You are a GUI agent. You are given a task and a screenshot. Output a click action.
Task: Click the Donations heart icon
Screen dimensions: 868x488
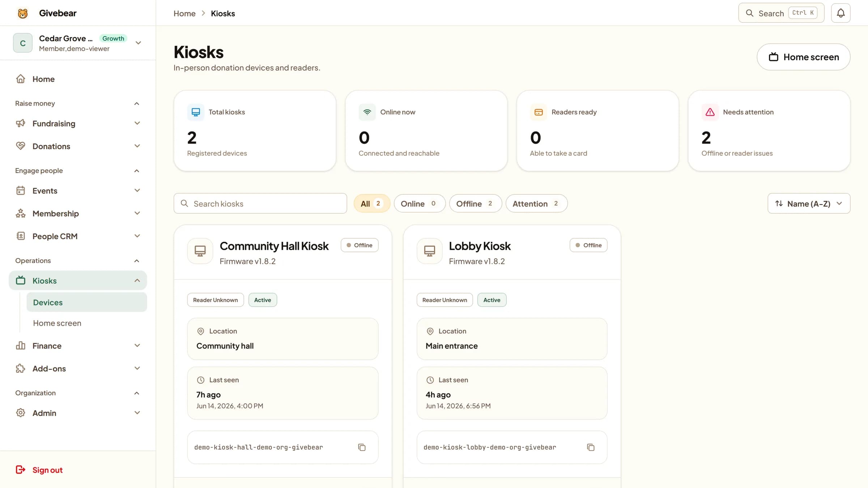click(21, 146)
